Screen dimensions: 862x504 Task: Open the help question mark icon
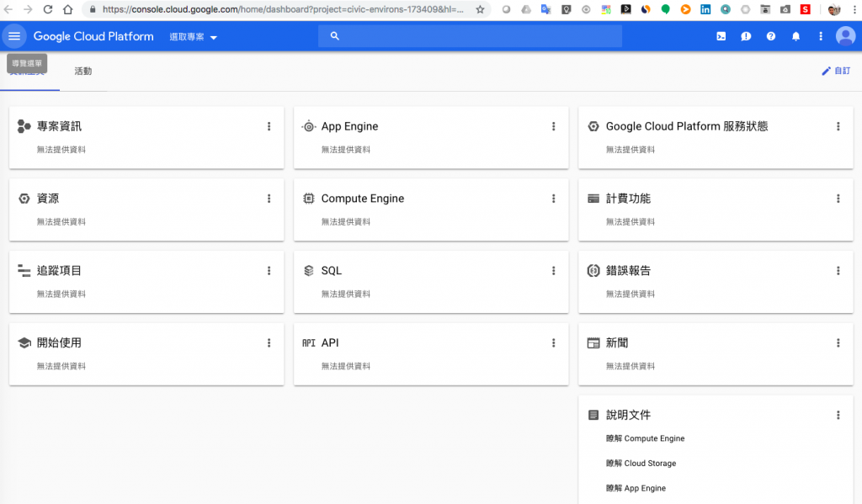(x=771, y=36)
